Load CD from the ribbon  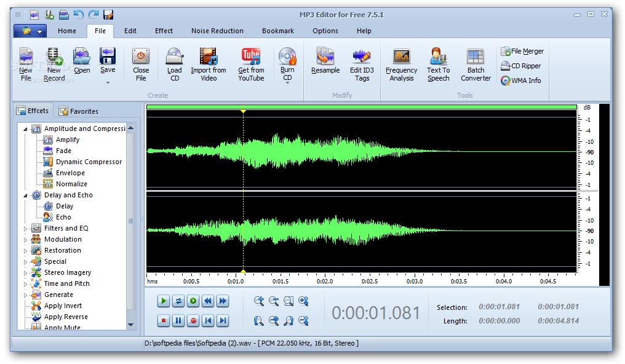(x=175, y=64)
